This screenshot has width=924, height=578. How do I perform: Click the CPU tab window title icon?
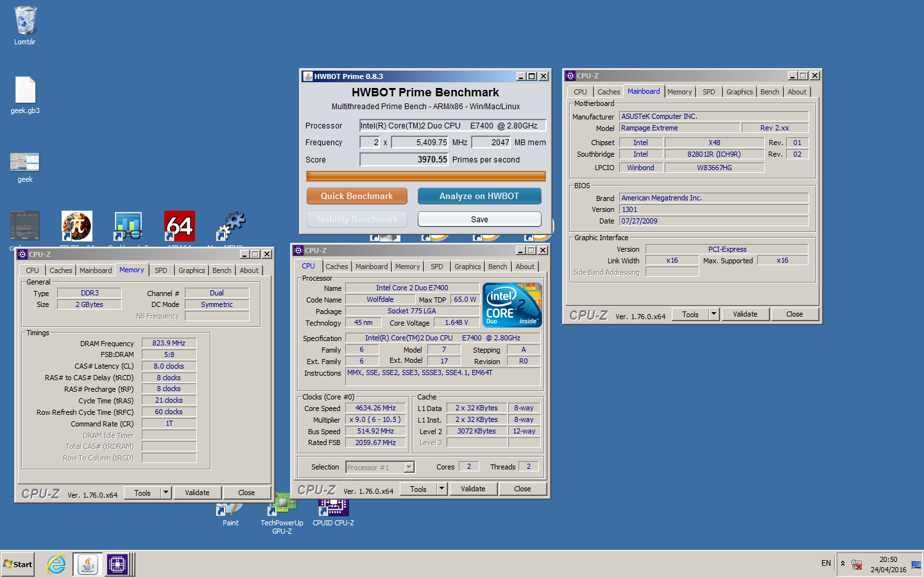298,250
